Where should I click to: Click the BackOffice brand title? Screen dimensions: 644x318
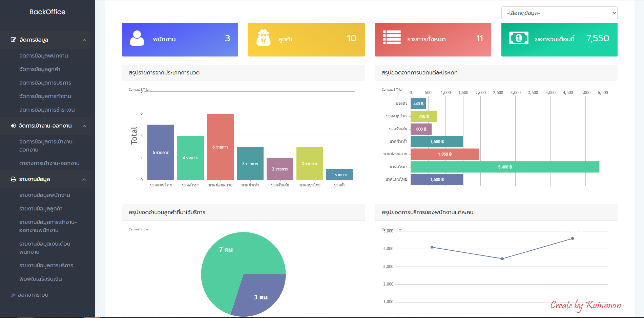coord(47,12)
